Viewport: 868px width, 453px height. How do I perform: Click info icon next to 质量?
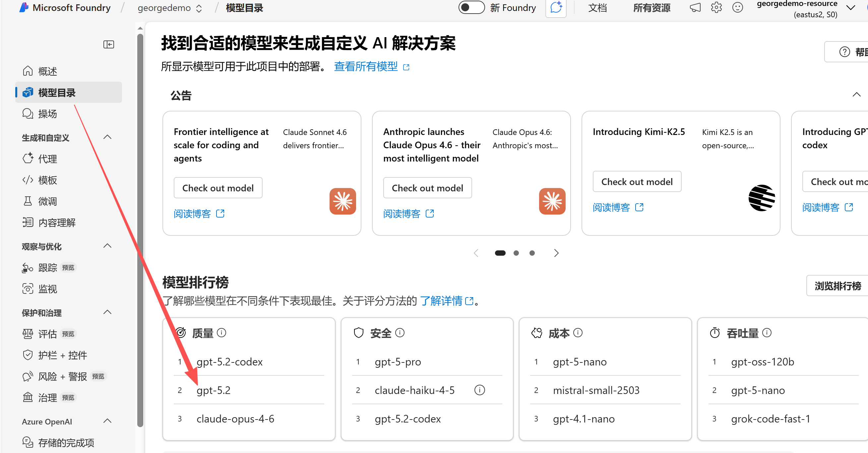(x=221, y=333)
